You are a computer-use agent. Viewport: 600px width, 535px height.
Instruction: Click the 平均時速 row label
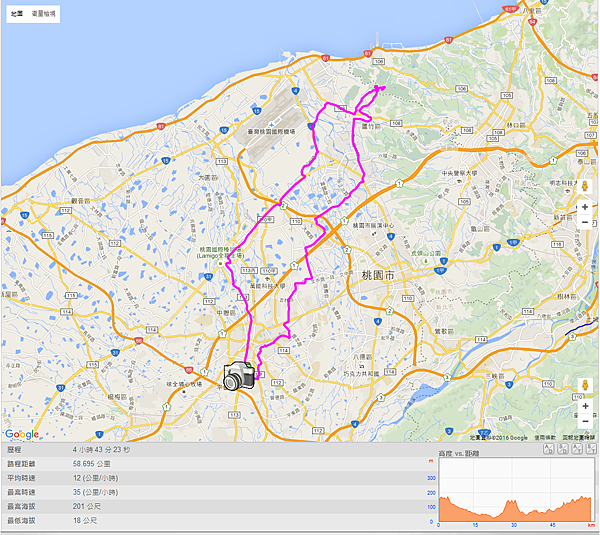pyautogui.click(x=21, y=478)
